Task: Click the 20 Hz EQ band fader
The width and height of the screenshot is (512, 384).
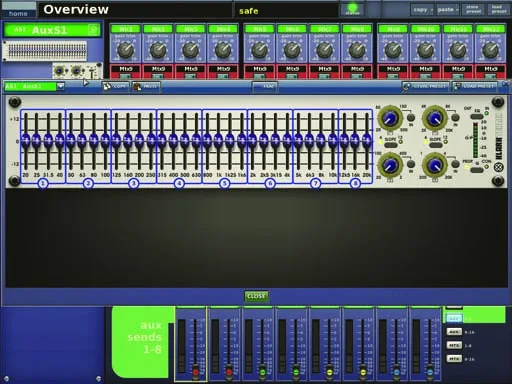Action: (x=26, y=141)
